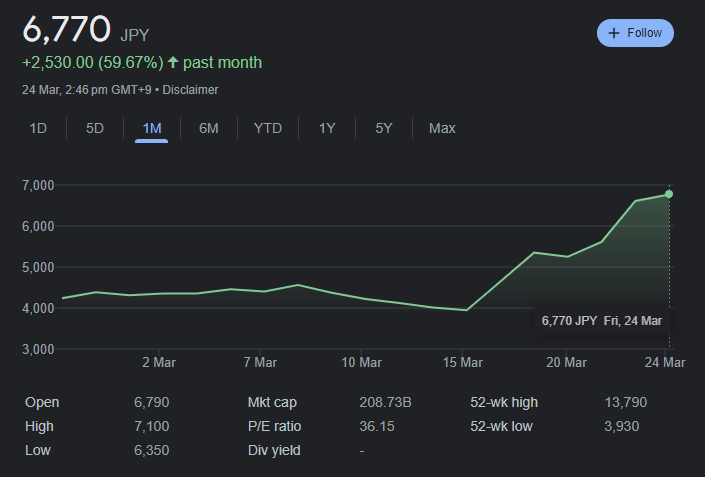Screen dimensions: 705x477
Task: Switch chart to 6M range
Action: pos(209,129)
